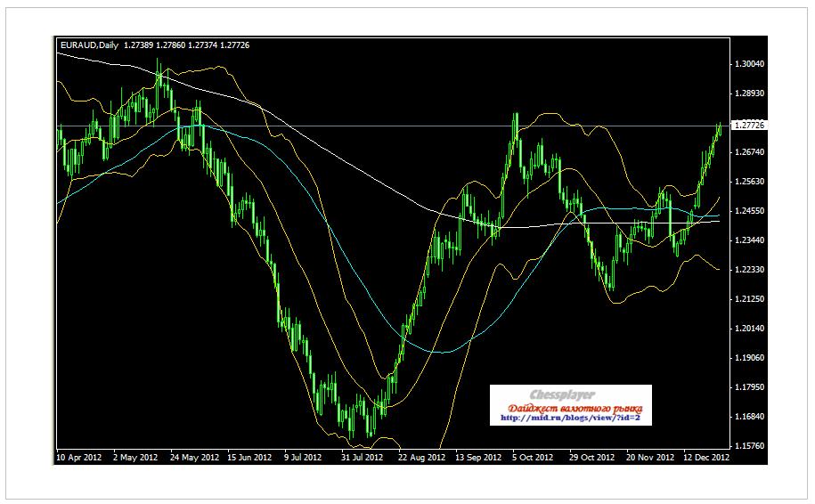Select the 5 Oct 2012 date marker
Viewport: 815px width, 504px height.
tap(533, 458)
